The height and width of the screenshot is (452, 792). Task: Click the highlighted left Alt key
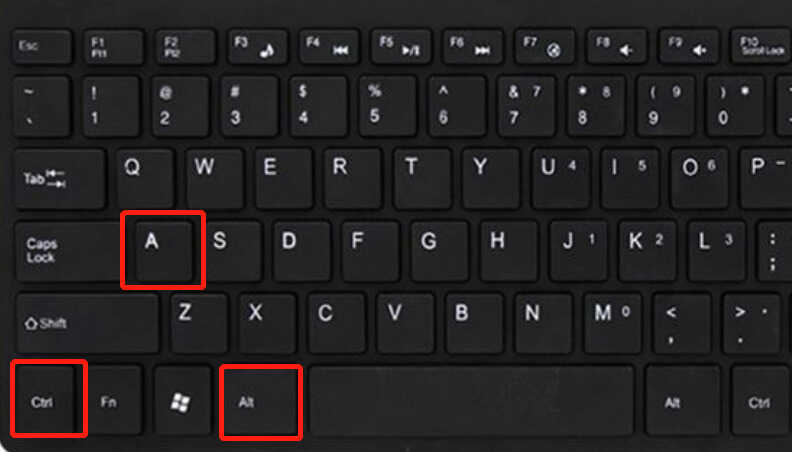click(x=261, y=401)
